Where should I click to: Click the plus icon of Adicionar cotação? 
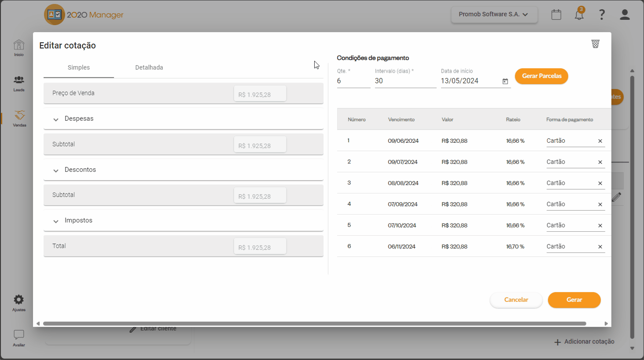558,342
